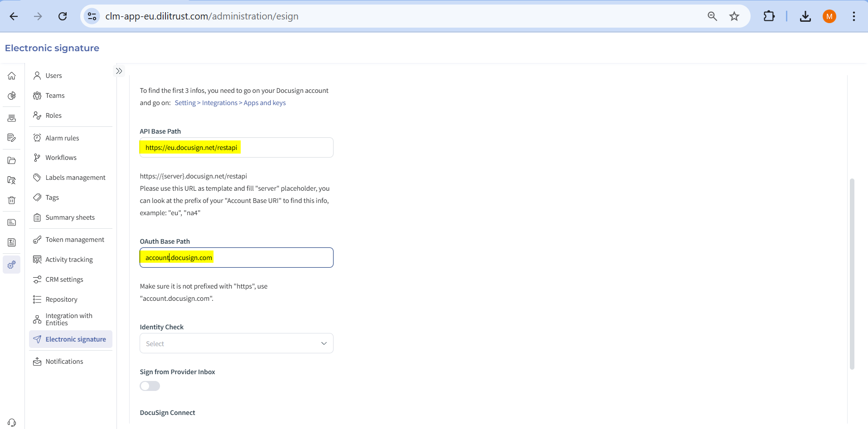This screenshot has height=429, width=868.
Task: Go forward in browser history
Action: point(38,16)
